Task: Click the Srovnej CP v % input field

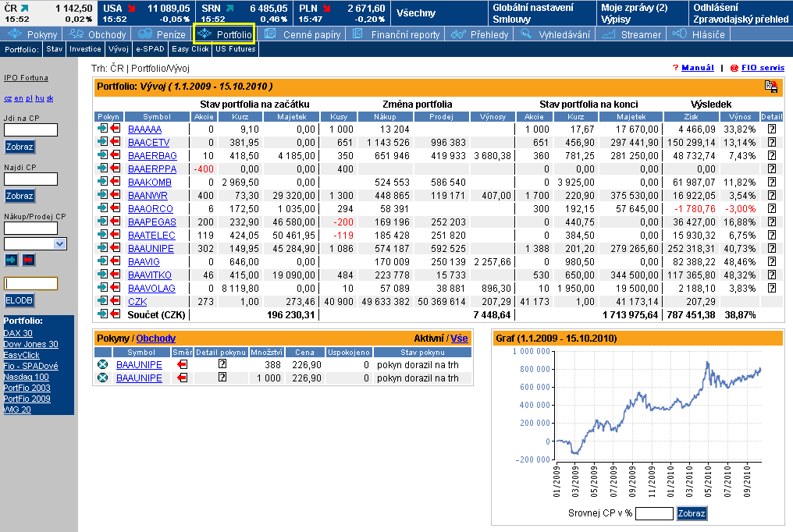Action: pos(654,513)
